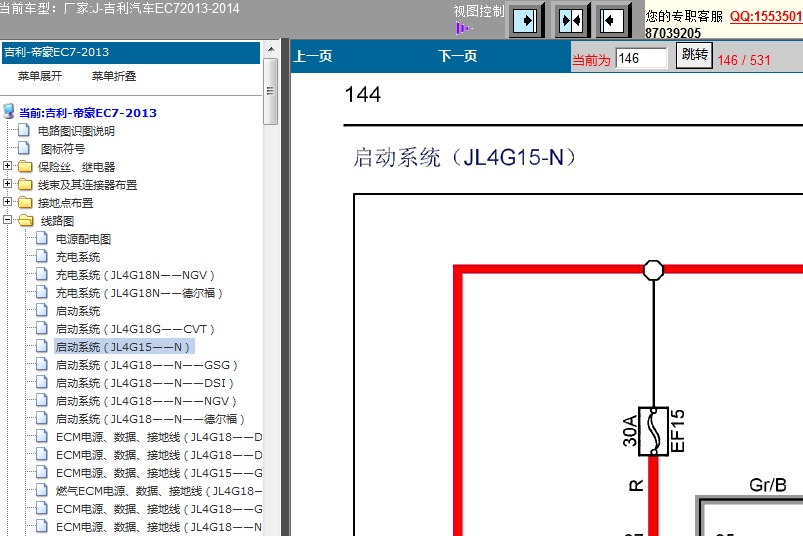
Task: Click the page number 144 text
Action: pyautogui.click(x=363, y=95)
